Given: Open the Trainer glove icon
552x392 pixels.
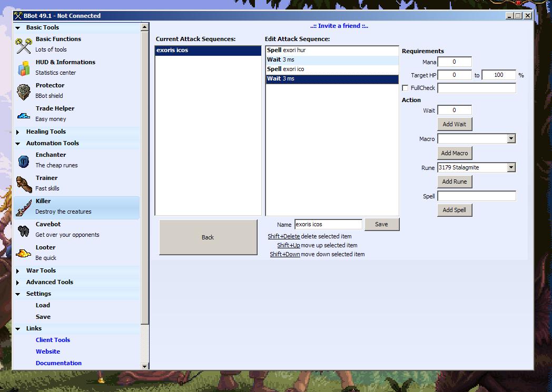Looking at the screenshot, I should point(24,184).
